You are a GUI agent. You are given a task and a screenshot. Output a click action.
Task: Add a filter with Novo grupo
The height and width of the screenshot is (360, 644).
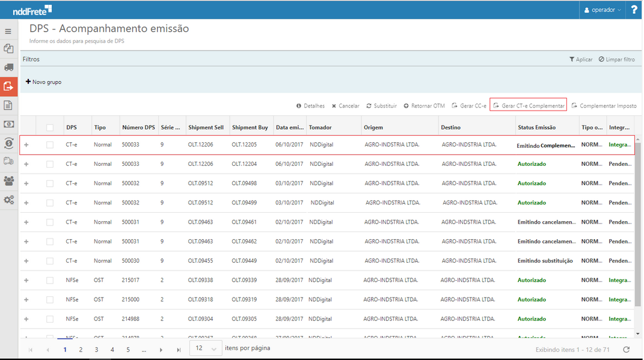(x=43, y=82)
